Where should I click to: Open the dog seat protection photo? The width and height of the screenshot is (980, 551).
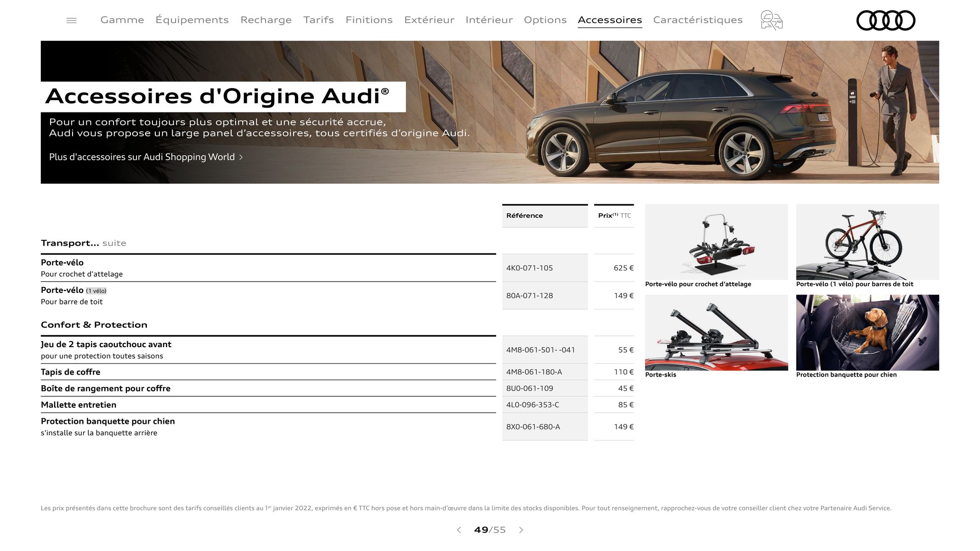(x=867, y=332)
